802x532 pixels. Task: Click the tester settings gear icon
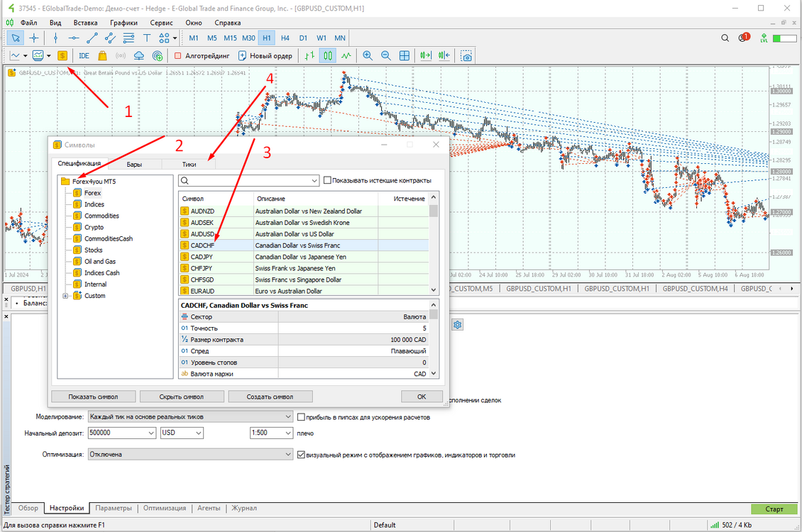point(457,324)
